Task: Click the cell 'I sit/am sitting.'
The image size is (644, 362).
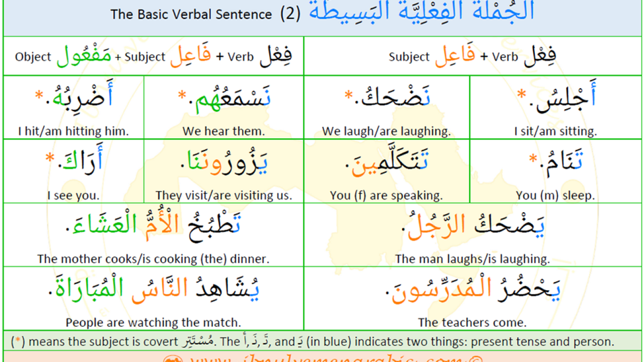Action: pyautogui.click(x=555, y=108)
